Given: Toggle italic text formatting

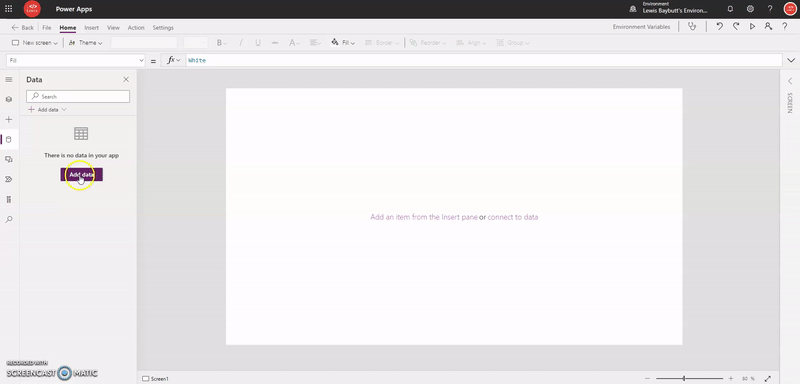Looking at the screenshot, I should point(241,43).
